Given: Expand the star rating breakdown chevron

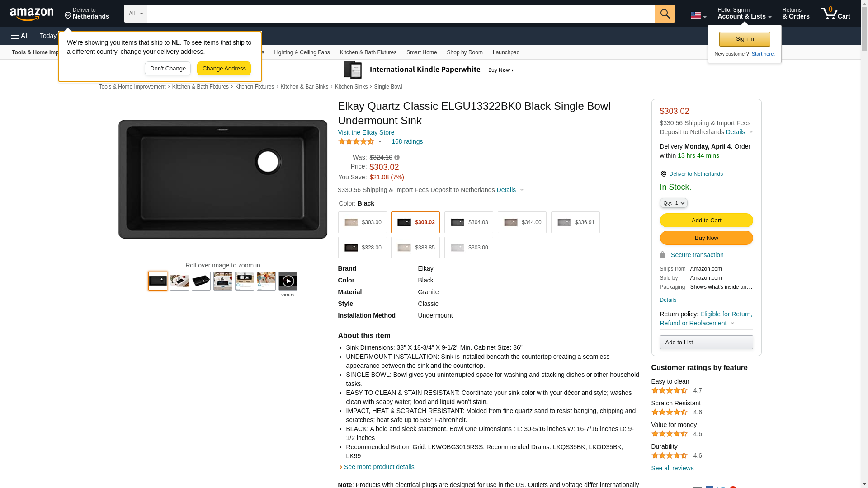Looking at the screenshot, I should [x=380, y=142].
